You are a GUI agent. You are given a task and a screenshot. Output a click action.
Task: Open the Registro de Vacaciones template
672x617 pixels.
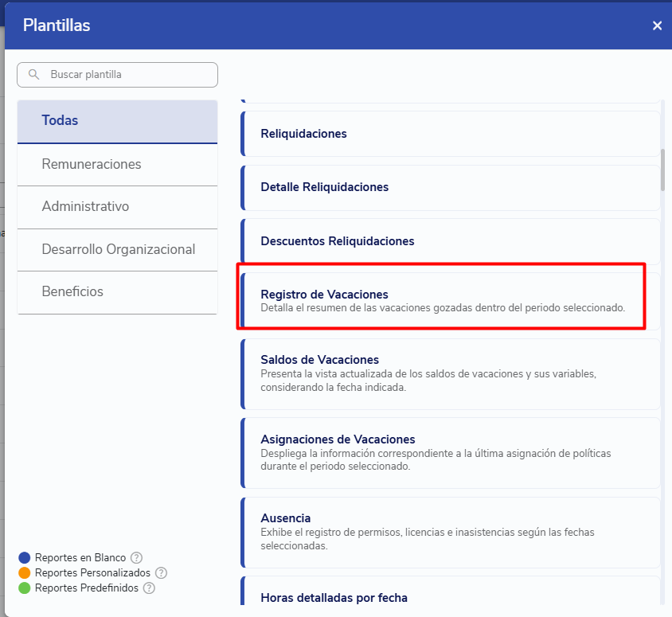[451, 301]
